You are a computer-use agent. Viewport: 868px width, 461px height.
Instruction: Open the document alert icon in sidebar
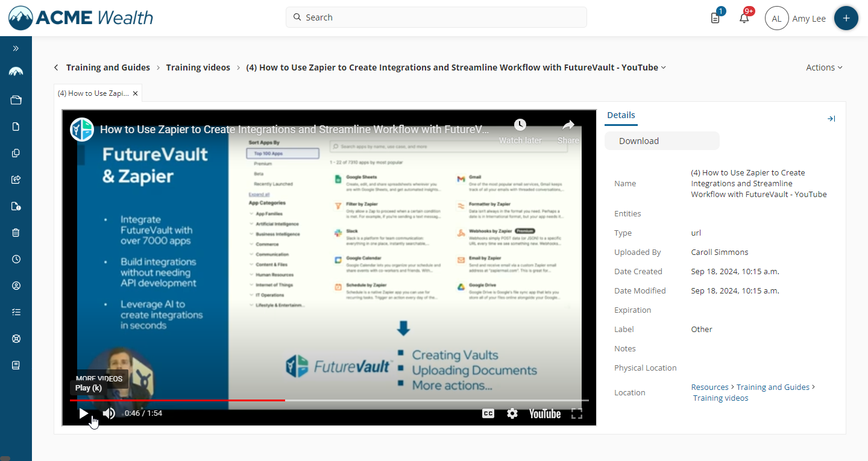(x=16, y=206)
